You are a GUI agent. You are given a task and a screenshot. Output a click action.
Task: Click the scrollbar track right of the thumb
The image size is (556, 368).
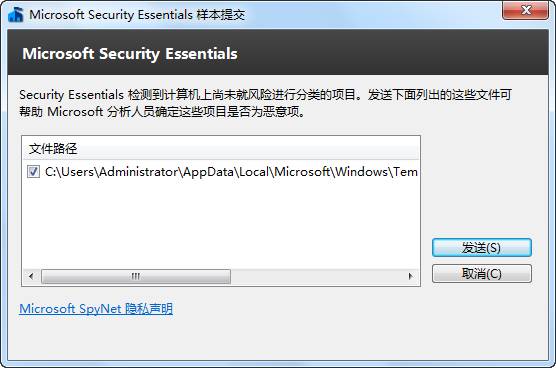pos(317,276)
